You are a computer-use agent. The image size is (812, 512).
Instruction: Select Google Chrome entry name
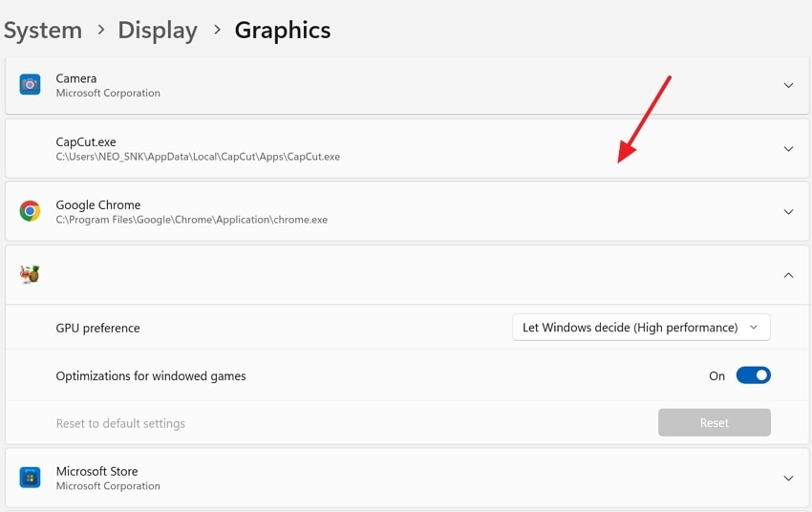[97, 205]
